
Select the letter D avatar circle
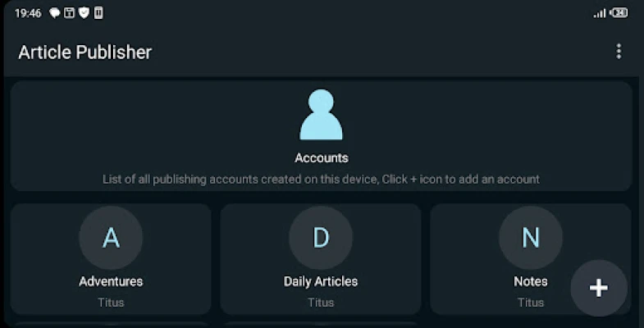pyautogui.click(x=321, y=238)
